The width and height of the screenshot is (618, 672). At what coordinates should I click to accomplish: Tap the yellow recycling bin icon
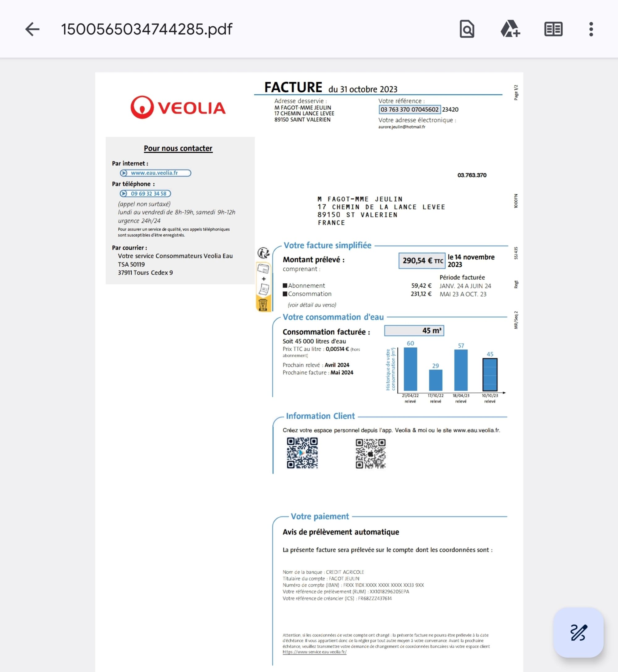click(263, 305)
